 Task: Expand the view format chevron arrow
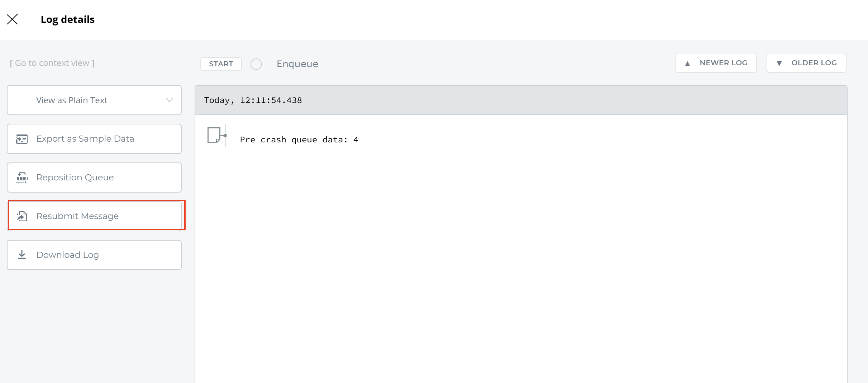point(170,100)
